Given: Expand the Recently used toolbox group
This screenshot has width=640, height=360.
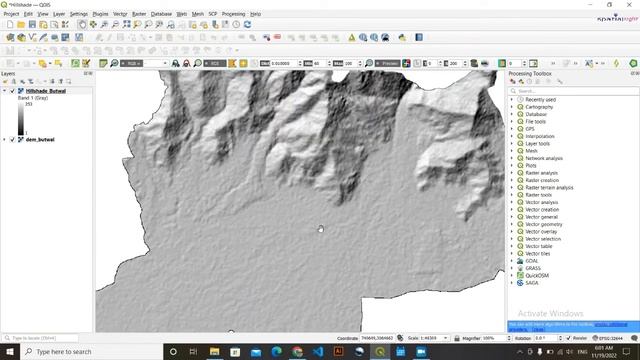Looking at the screenshot, I should click(x=512, y=100).
